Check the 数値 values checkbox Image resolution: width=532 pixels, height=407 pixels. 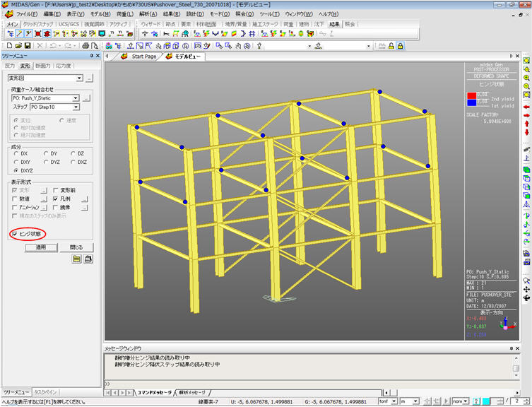[14, 199]
